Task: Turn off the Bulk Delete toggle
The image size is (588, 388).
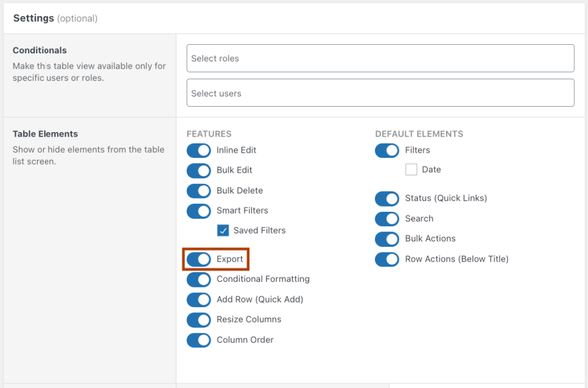Action: pyautogui.click(x=199, y=191)
